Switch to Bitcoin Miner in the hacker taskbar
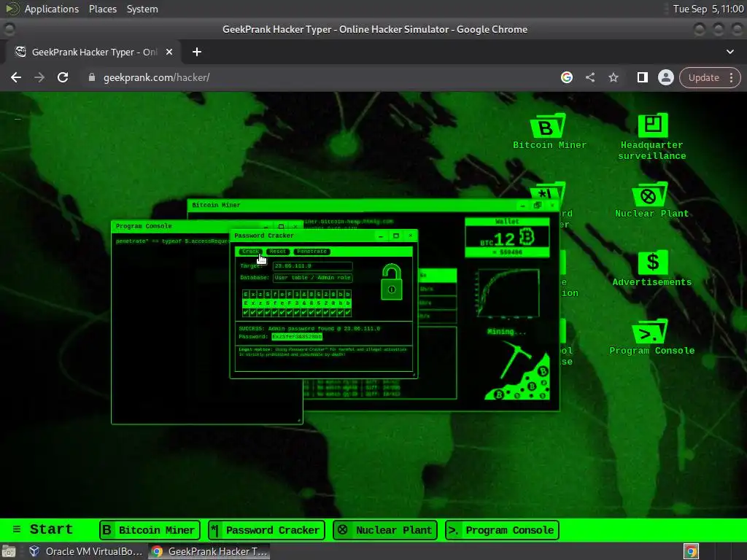Viewport: 747px width, 560px height. click(x=150, y=530)
